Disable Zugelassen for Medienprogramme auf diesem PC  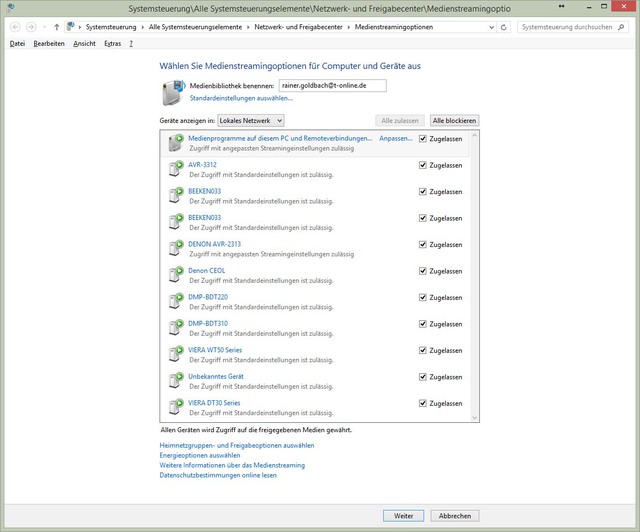[x=424, y=139]
